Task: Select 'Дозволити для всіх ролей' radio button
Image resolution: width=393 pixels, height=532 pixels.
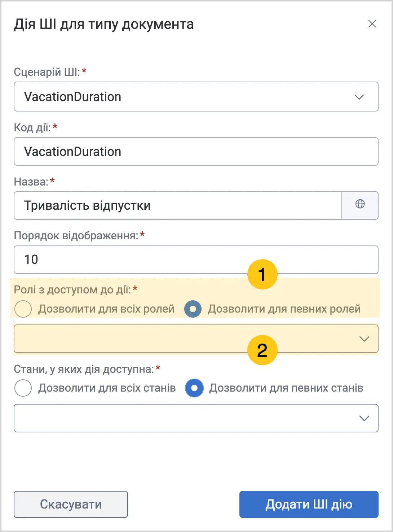Action: click(x=23, y=309)
